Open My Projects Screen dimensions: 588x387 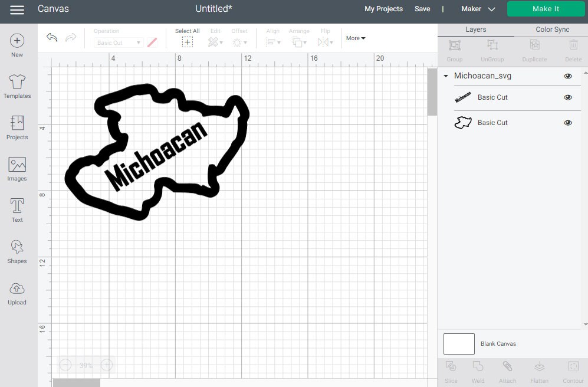pos(383,9)
